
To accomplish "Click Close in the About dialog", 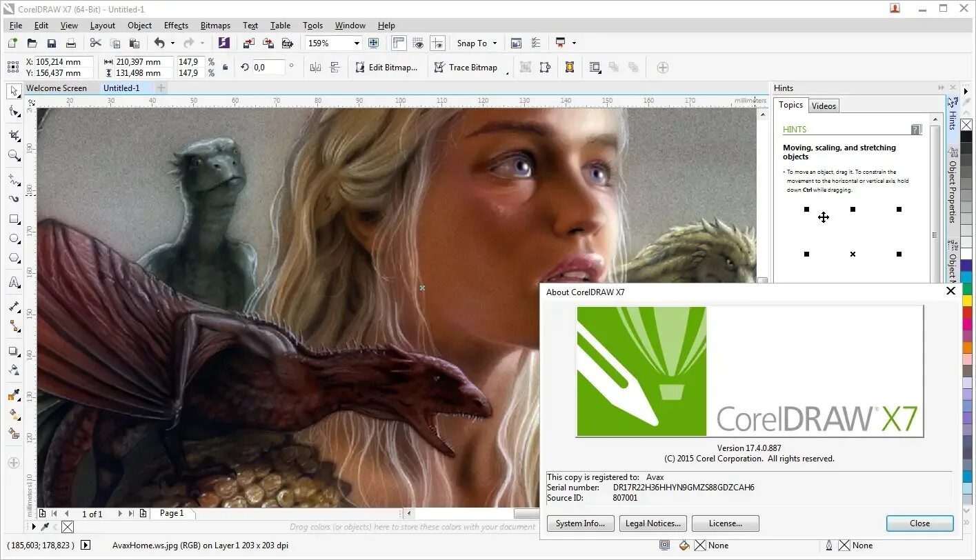I will click(x=919, y=523).
